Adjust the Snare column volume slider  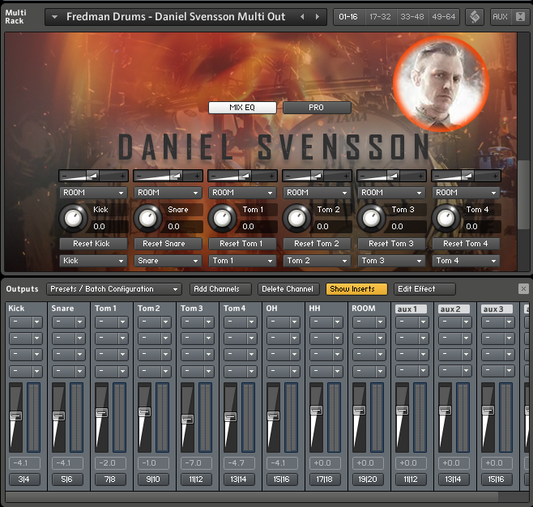[x=168, y=176]
